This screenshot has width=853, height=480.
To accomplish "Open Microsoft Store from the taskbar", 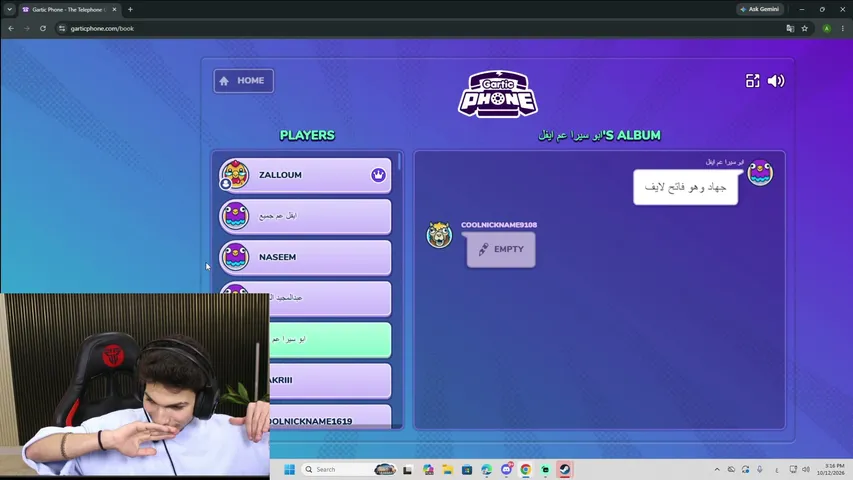I will [467, 469].
